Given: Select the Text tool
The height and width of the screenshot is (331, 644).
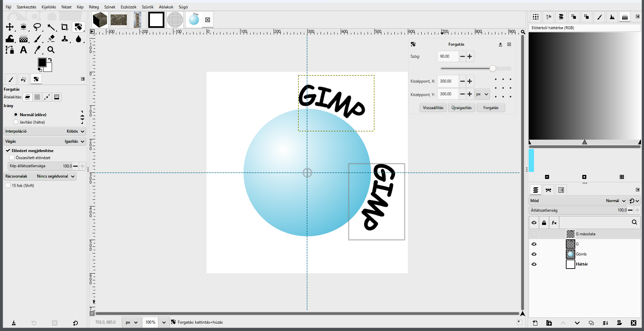Looking at the screenshot, I should point(23,50).
